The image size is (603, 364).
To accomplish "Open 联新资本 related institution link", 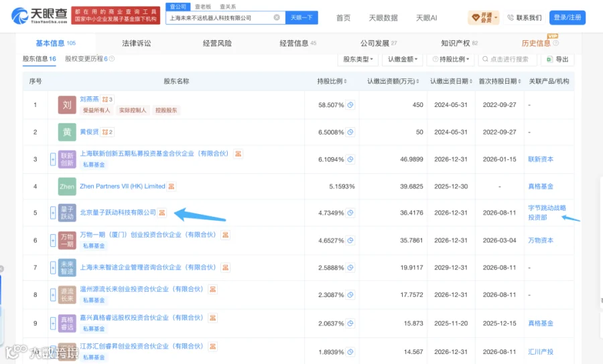I will (541, 159).
